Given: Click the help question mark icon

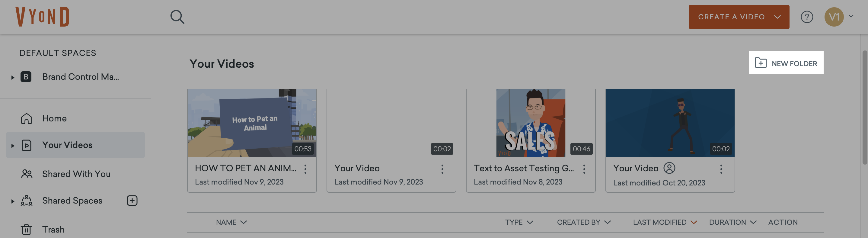Looking at the screenshot, I should coord(807,17).
